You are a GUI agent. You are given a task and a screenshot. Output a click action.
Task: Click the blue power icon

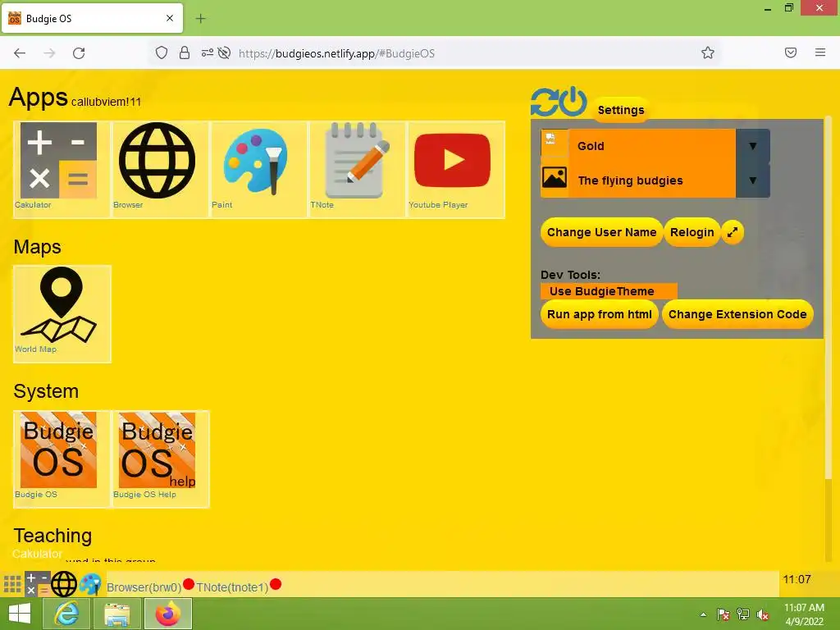coord(573,101)
